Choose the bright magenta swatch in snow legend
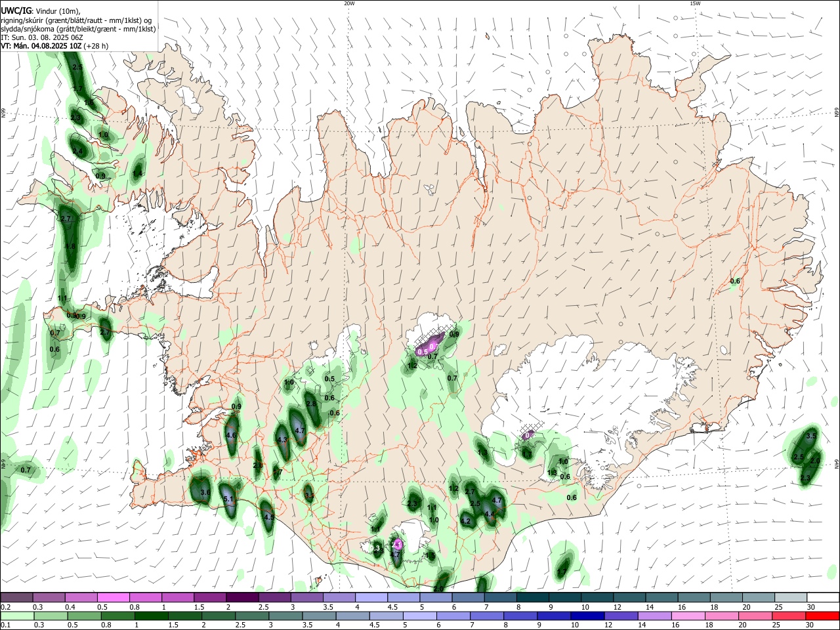Image resolution: width=840 pixels, height=630 pixels. point(113,597)
